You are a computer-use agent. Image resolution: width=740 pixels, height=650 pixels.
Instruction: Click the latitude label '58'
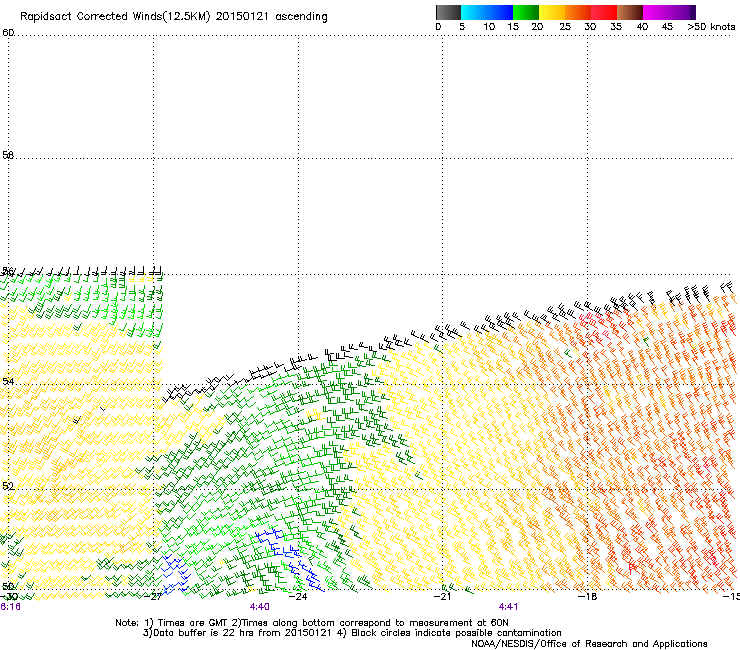click(x=8, y=155)
